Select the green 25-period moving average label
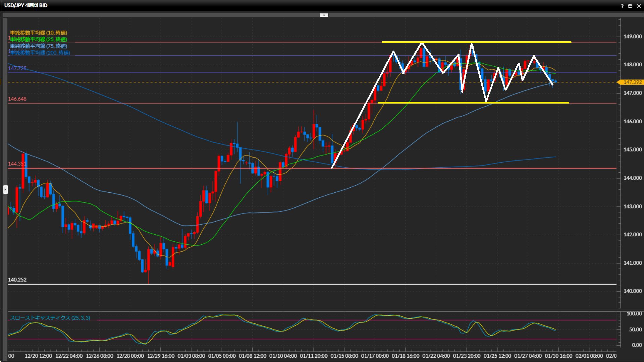This screenshot has height=362, width=644. point(39,39)
